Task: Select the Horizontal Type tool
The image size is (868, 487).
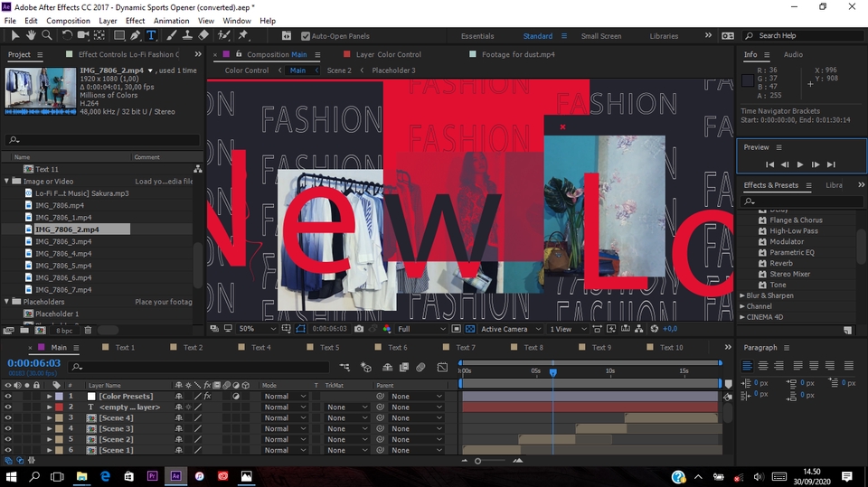Action: click(x=151, y=35)
